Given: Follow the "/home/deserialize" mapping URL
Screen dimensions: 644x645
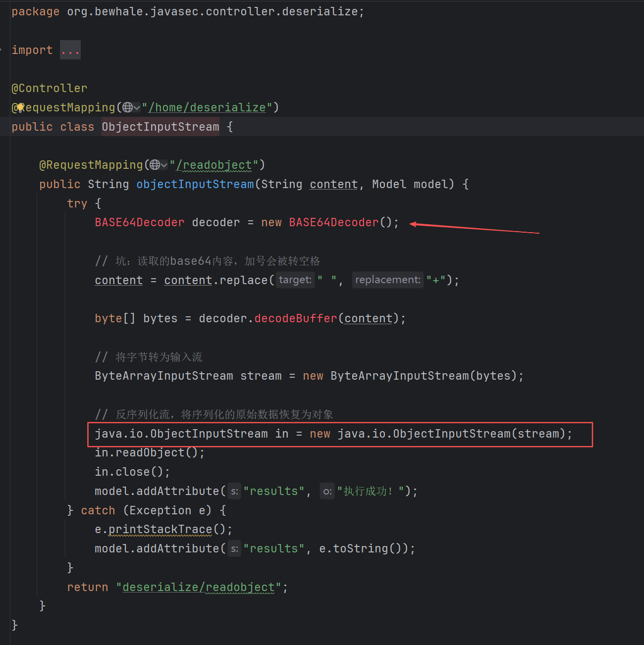Looking at the screenshot, I should 207,107.
